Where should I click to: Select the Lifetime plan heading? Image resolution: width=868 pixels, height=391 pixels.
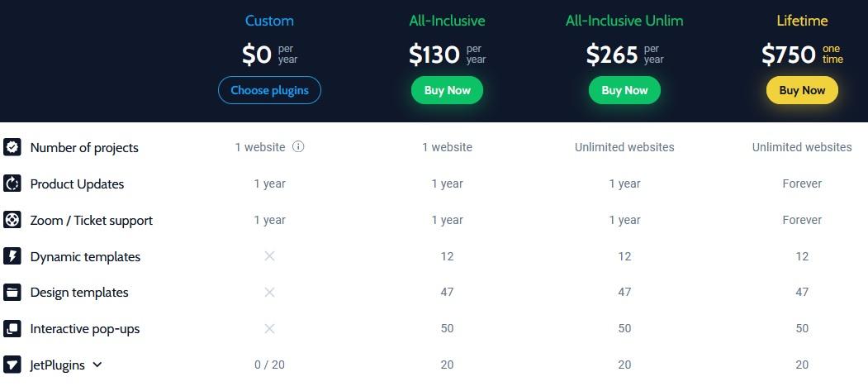[802, 21]
